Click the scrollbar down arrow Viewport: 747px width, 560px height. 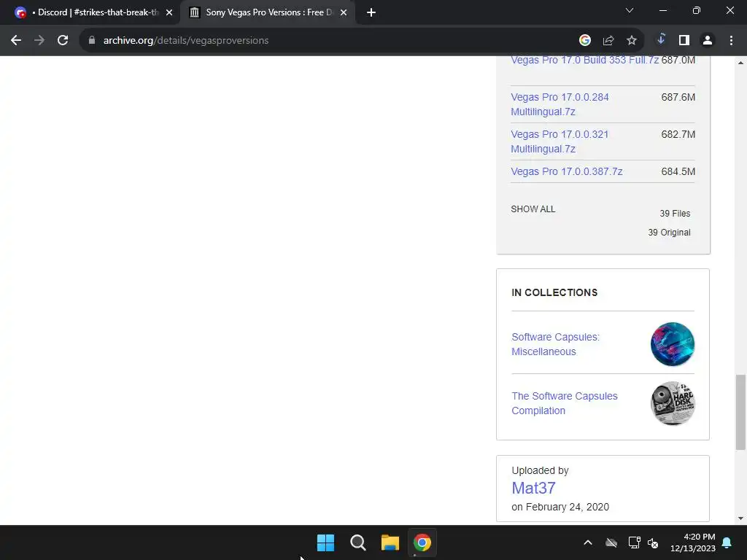tap(740, 518)
